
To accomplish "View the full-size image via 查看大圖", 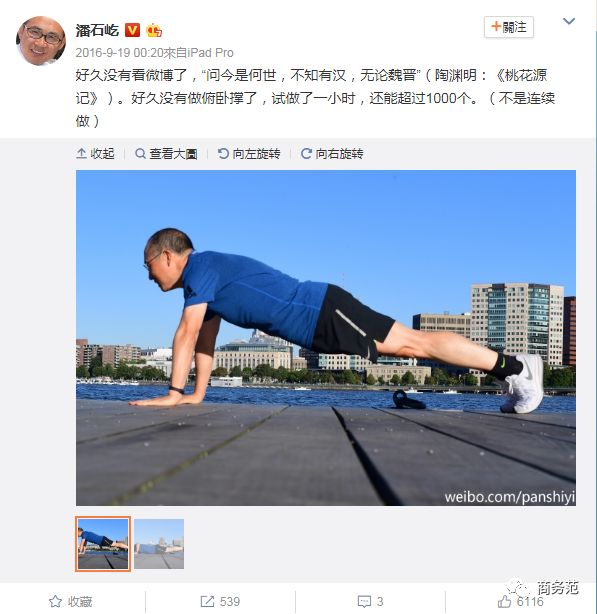I will pos(166,154).
